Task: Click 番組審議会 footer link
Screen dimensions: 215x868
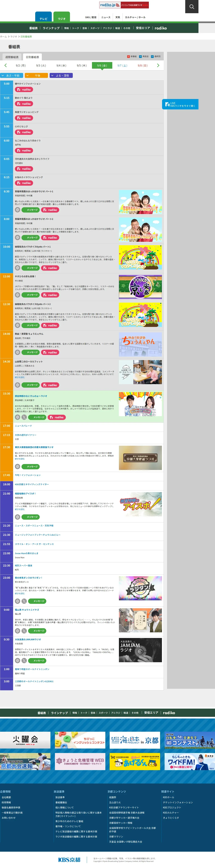Action: point(61,802)
